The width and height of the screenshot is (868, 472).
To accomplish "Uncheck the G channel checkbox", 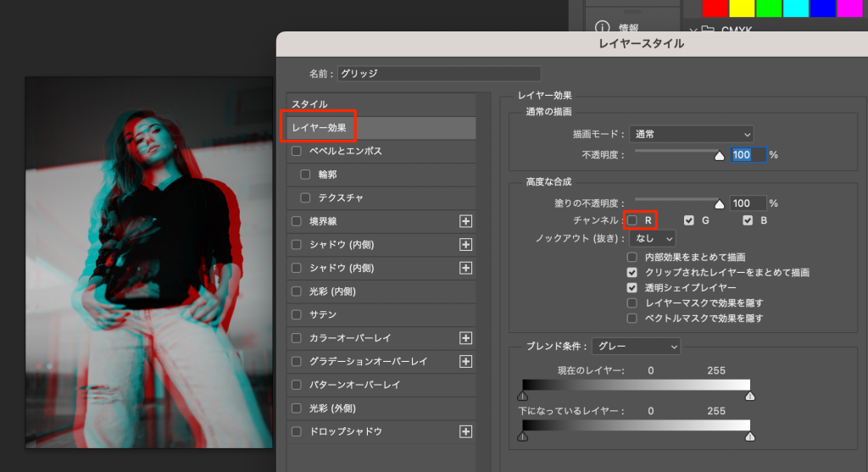I will click(689, 220).
